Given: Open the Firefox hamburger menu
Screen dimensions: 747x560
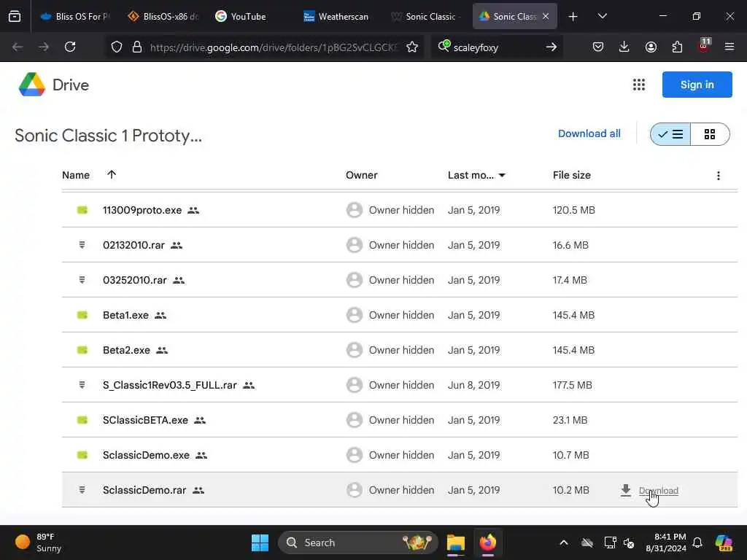Looking at the screenshot, I should 729,47.
